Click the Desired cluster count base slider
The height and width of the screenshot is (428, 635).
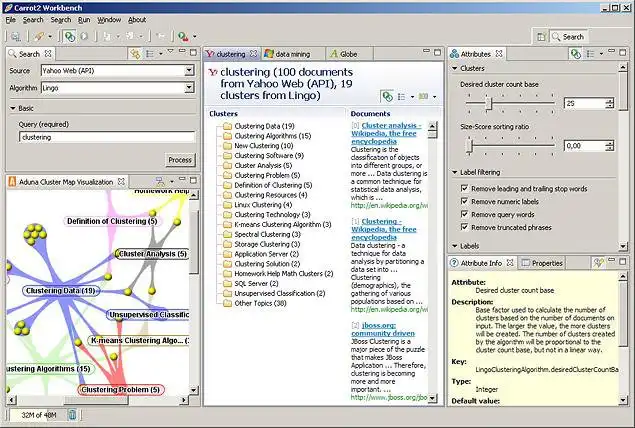pos(489,103)
